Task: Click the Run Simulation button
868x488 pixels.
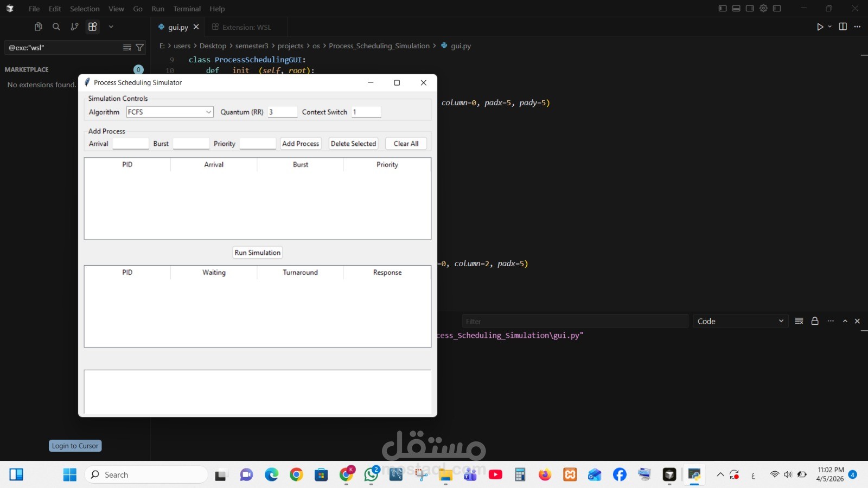Action: point(258,253)
